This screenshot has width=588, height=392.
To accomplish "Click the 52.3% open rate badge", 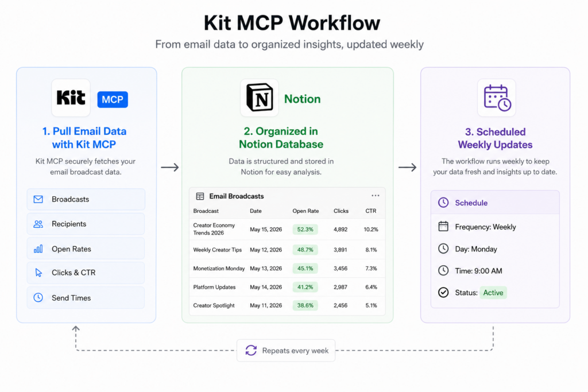I will click(305, 230).
